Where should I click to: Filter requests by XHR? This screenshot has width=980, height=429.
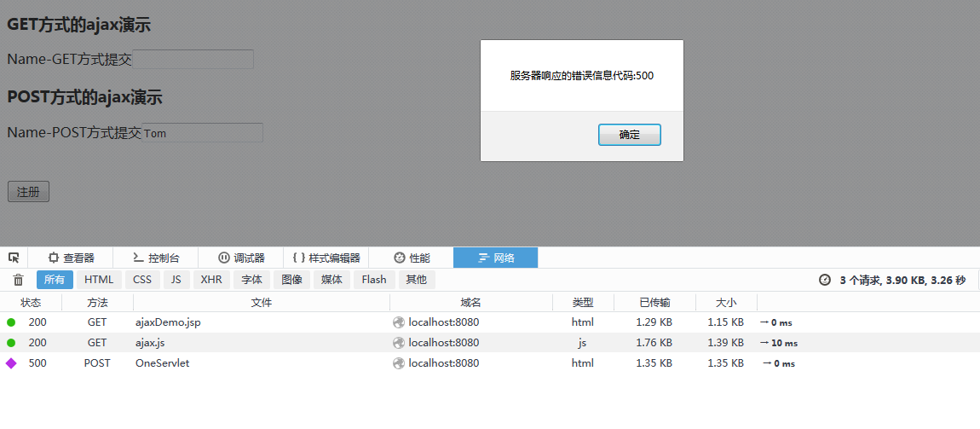click(211, 280)
